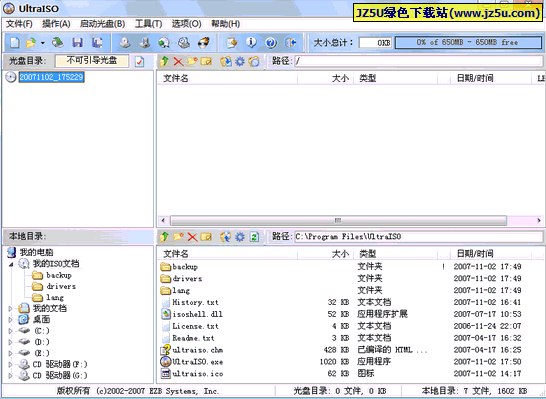Open the 启动光盘(B) menu

[102, 24]
